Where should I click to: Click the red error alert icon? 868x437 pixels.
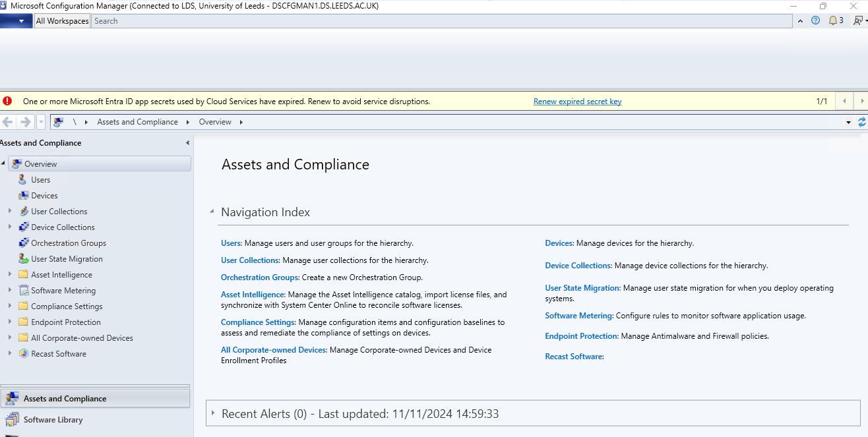(7, 101)
